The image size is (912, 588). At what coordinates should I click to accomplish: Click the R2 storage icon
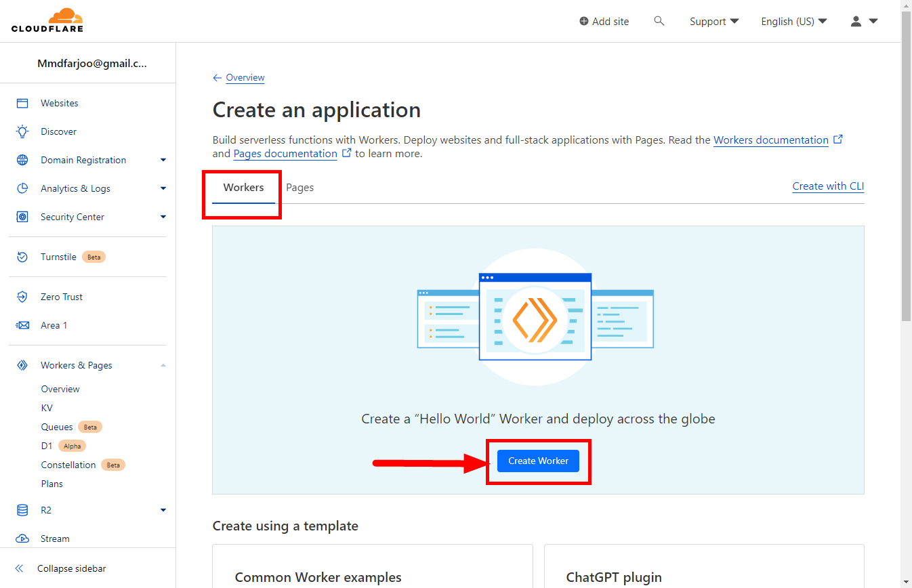(x=22, y=510)
